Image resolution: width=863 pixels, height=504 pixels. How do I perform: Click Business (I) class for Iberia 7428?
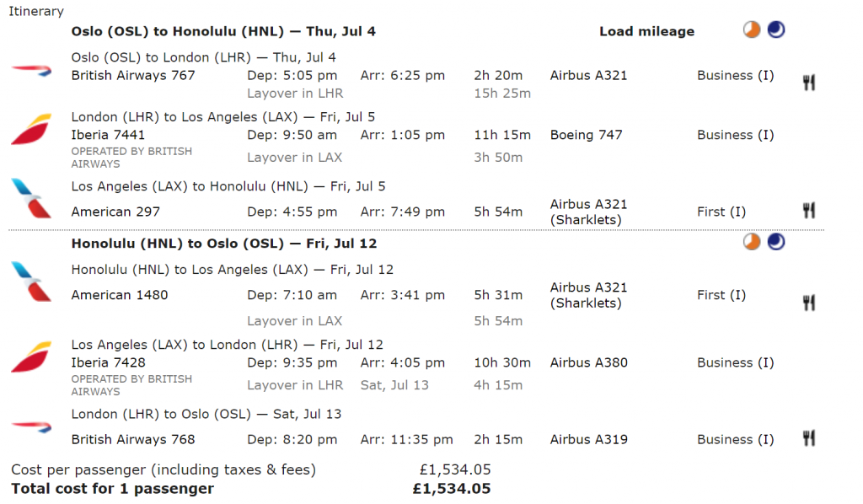click(x=735, y=362)
